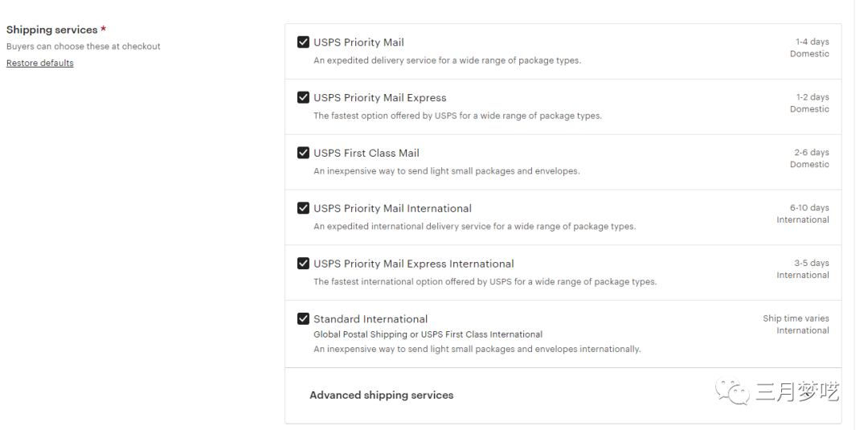Click Global Postal Shipping description line
The image size is (868, 430).
coord(428,334)
